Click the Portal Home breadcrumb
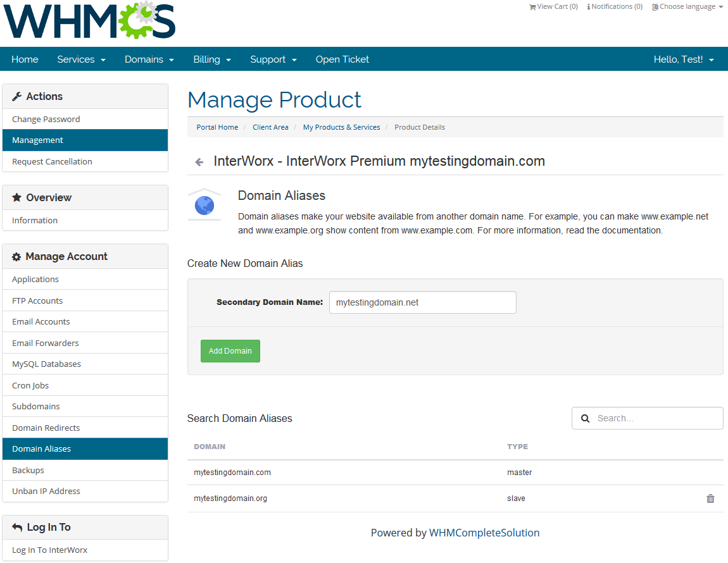Screen dimensions: 728x563 tap(217, 127)
